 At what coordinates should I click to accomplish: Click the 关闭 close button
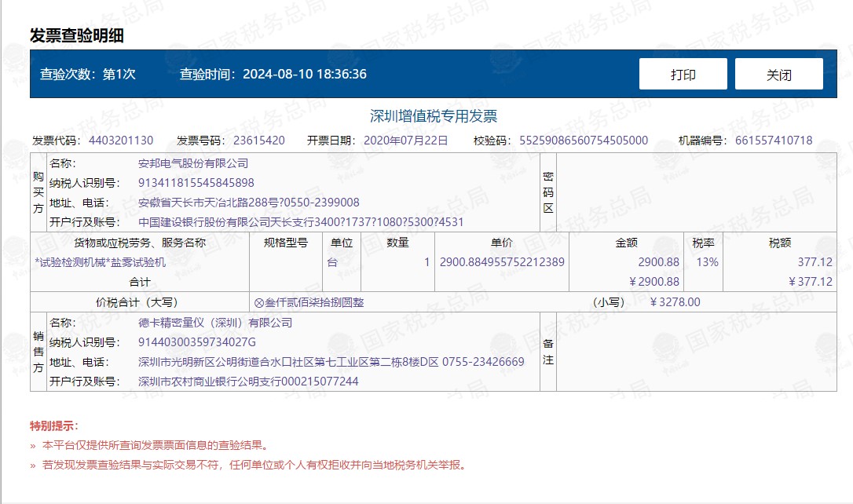click(778, 74)
